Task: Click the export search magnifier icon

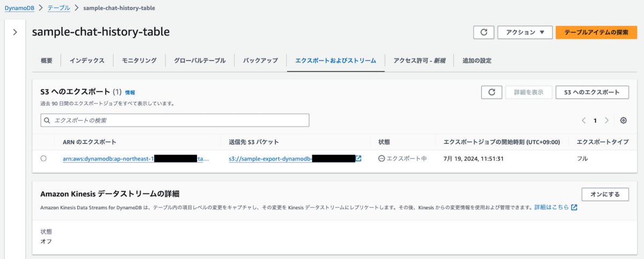Action: tap(48, 121)
